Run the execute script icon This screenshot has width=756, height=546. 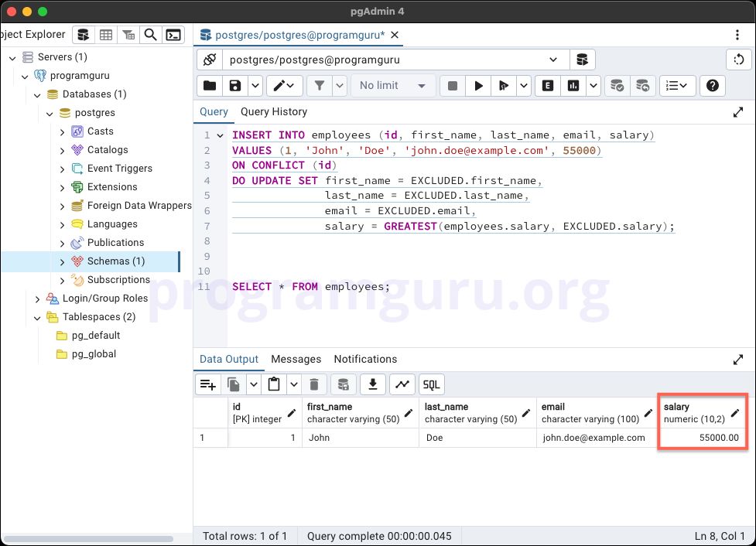(504, 86)
